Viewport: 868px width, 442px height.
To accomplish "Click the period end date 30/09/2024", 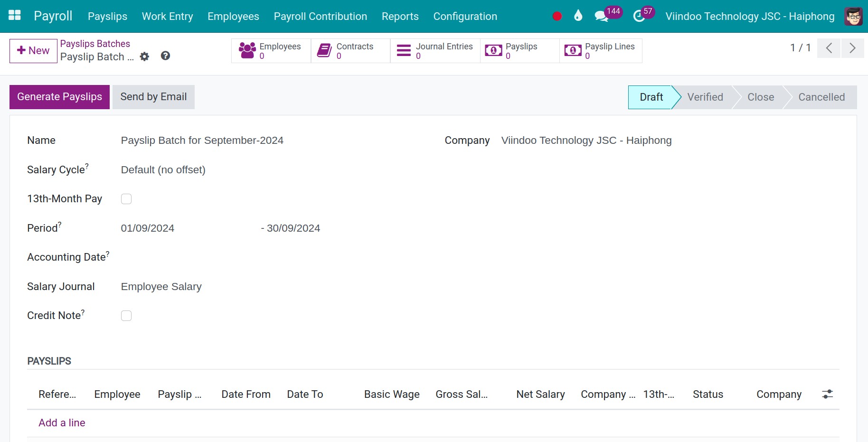I will click(293, 228).
